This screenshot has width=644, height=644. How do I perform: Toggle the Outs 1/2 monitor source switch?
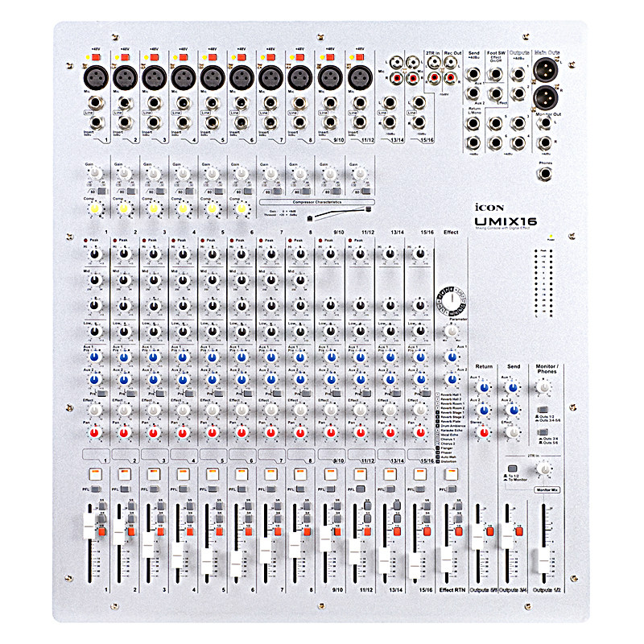[x=543, y=410]
